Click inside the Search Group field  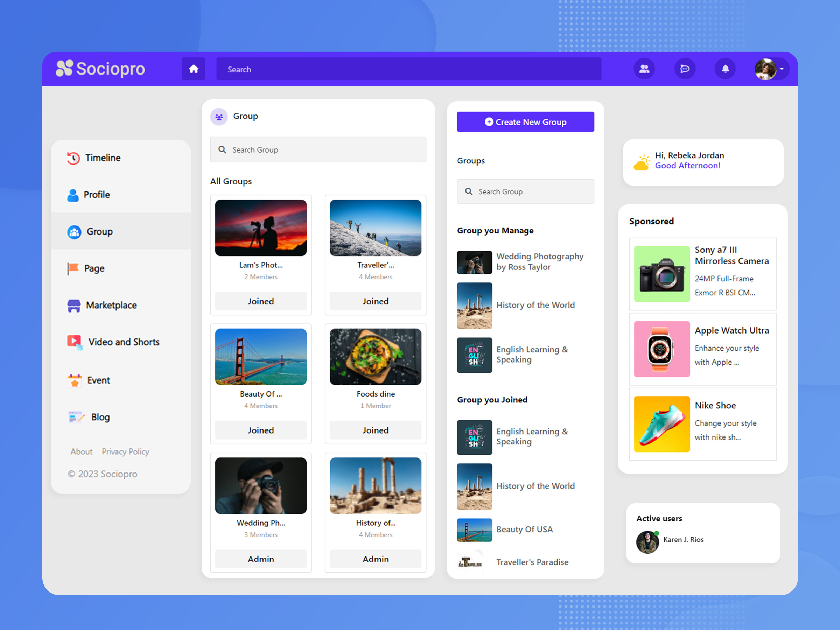pos(318,149)
